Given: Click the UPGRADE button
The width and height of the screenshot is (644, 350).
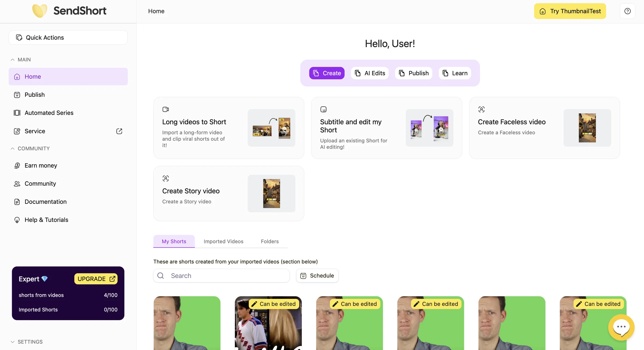Looking at the screenshot, I should pos(96,279).
